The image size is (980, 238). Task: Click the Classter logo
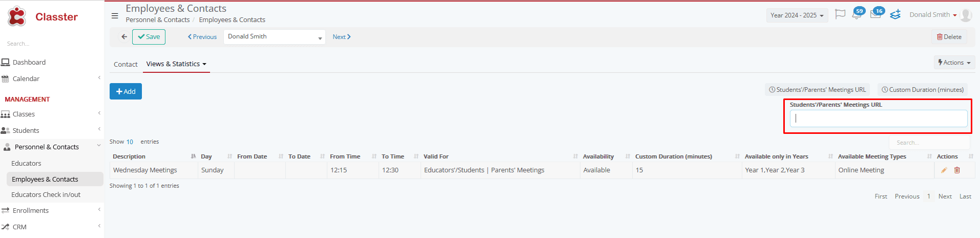pos(43,17)
